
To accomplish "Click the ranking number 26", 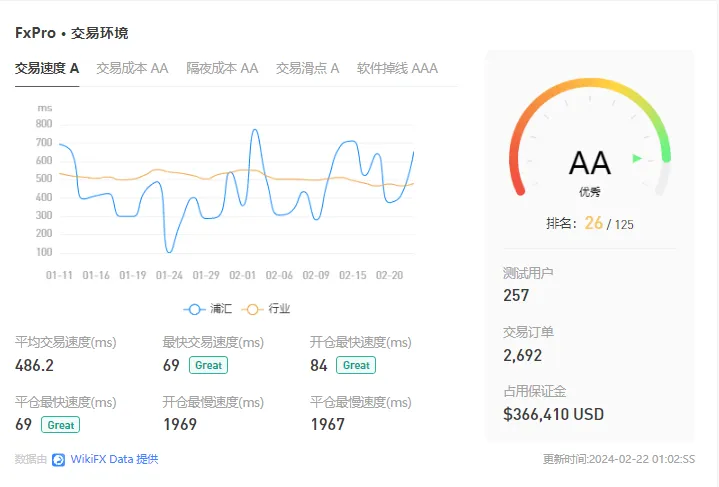I will coord(593,223).
